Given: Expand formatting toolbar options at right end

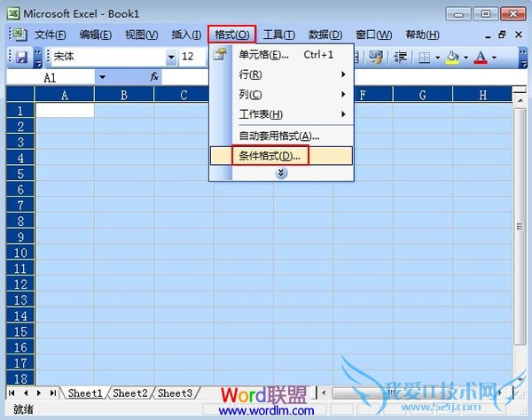Looking at the screenshot, I should (x=523, y=57).
